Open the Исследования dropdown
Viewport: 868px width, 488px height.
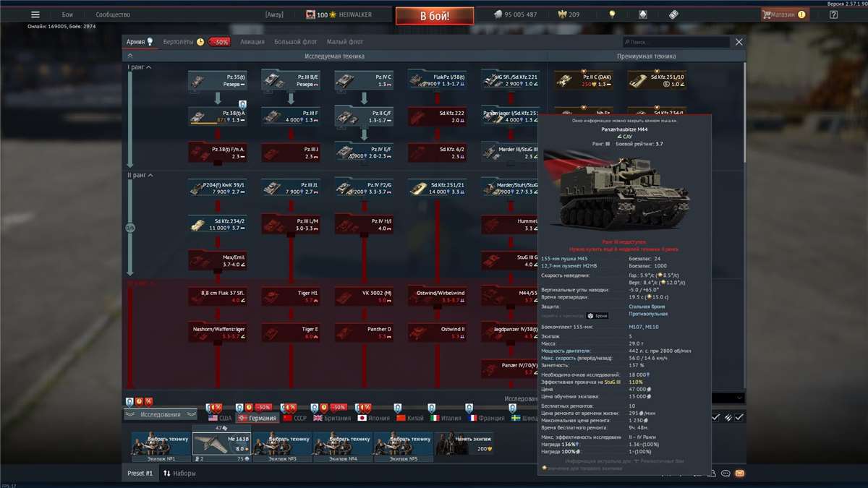[161, 414]
